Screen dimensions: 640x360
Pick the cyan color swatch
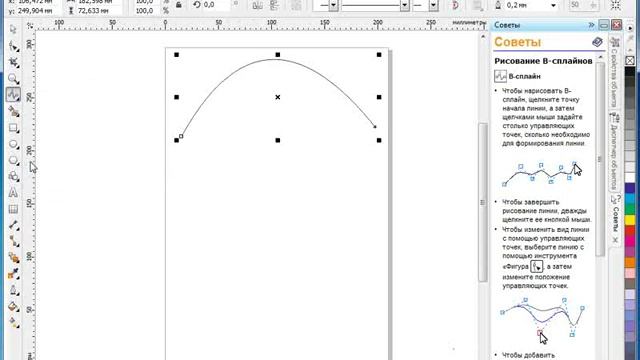coord(630,198)
